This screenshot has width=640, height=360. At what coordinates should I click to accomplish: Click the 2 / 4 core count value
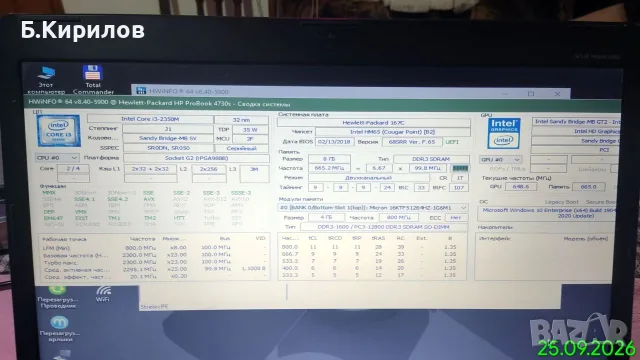tap(73, 168)
